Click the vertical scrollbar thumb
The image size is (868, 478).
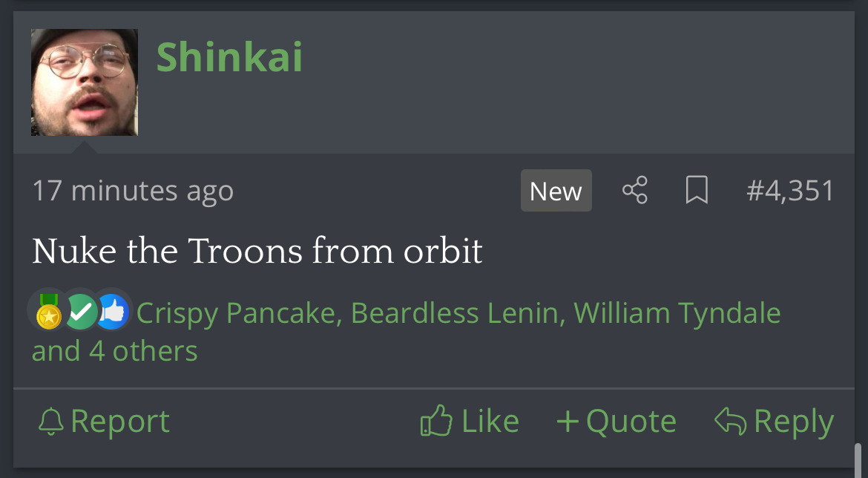click(858, 459)
